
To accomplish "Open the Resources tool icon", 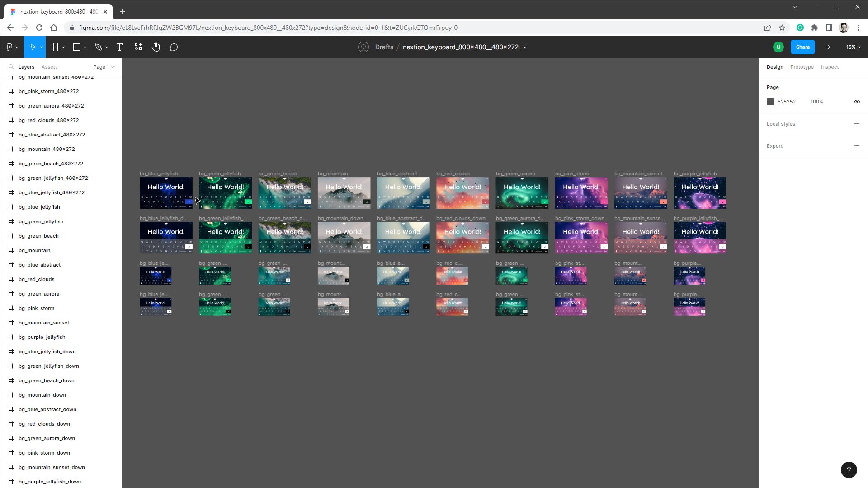I will (x=138, y=47).
